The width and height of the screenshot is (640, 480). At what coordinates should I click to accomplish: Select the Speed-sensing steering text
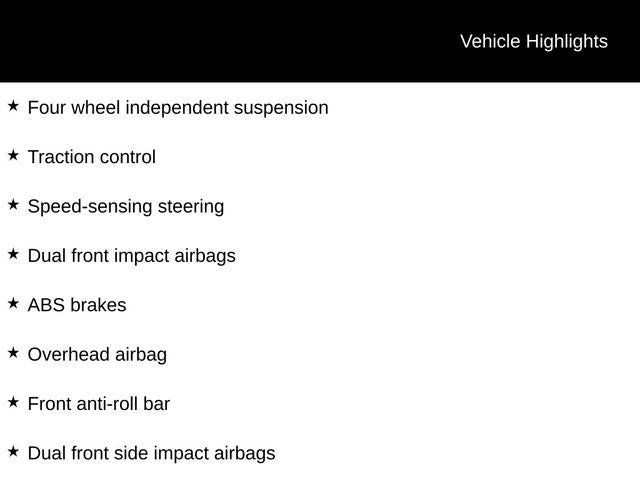click(126, 207)
